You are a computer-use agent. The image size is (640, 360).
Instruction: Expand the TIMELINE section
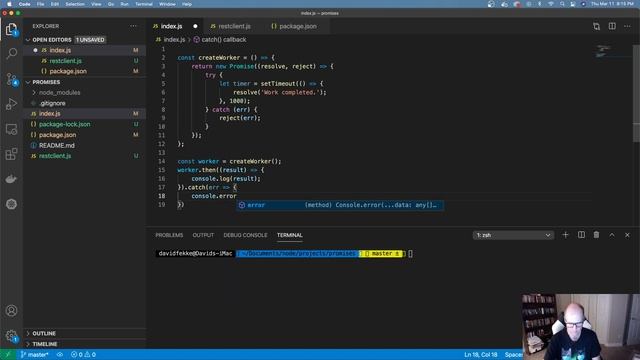(x=44, y=344)
